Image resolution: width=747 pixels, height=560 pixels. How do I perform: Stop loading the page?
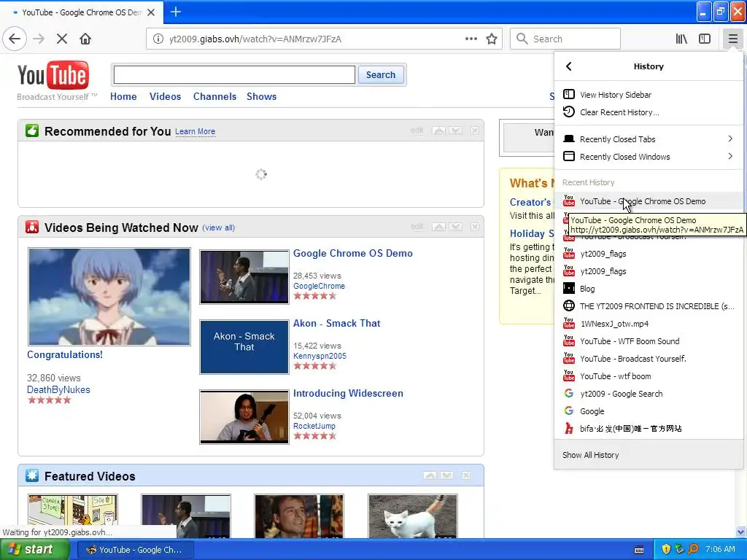62,39
